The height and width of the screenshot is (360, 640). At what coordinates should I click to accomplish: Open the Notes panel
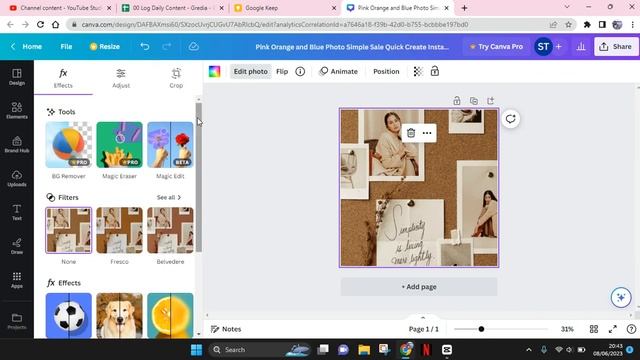[226, 329]
